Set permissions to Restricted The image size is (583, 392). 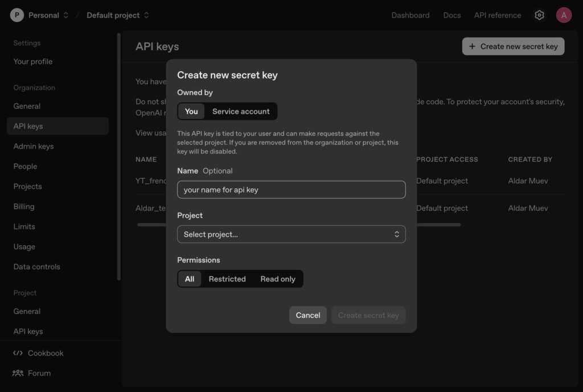pos(227,279)
